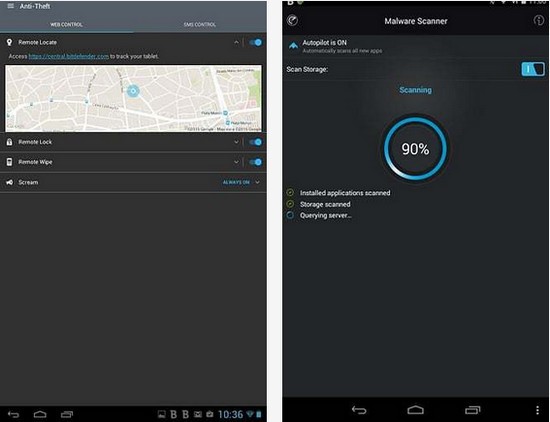Switch to the SMS CONTROL tab
The width and height of the screenshot is (550, 422).
tap(200, 25)
